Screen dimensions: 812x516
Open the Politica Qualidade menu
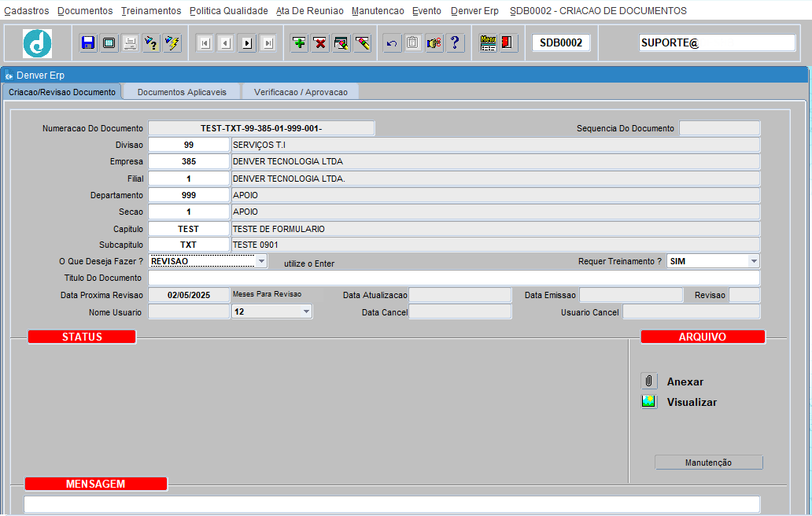pyautogui.click(x=229, y=11)
